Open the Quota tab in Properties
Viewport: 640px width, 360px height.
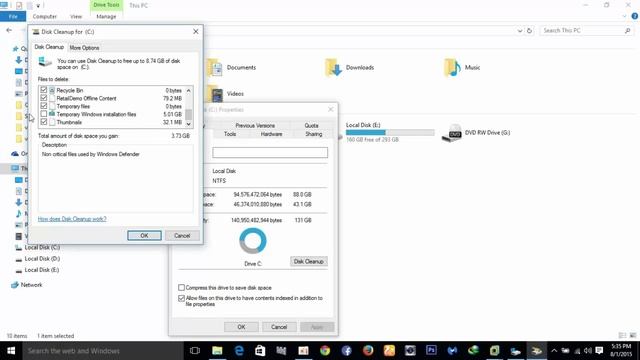click(311, 126)
